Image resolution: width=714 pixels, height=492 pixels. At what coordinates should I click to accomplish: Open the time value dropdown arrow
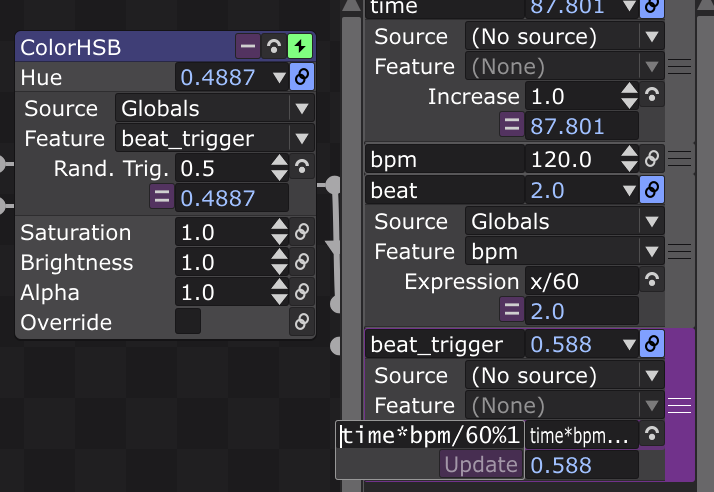tap(629, 5)
